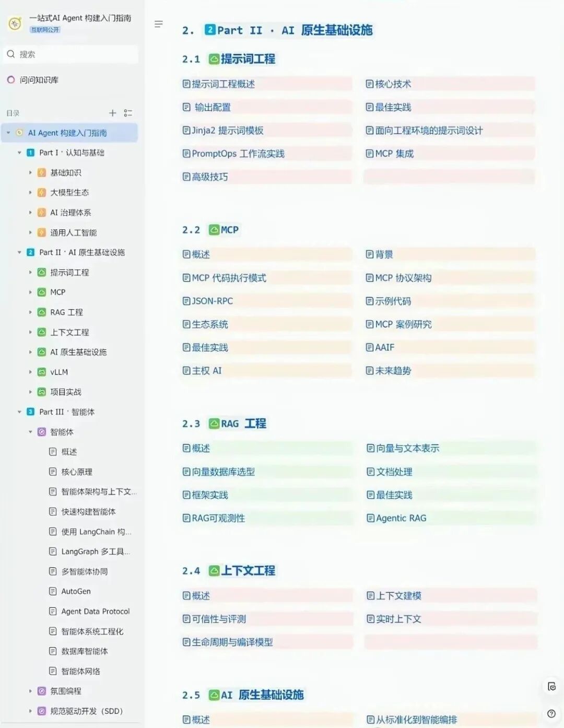Open AAIF page link
The height and width of the screenshot is (728, 564).
pos(384,347)
